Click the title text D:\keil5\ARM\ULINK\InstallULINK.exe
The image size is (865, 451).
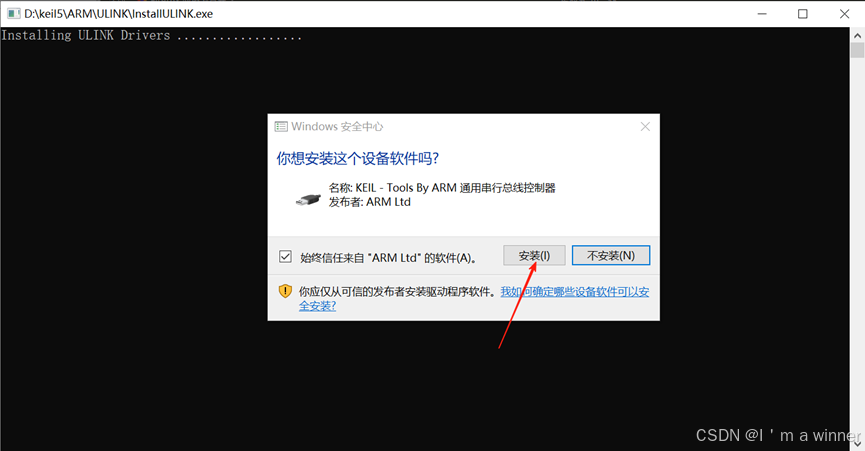[x=119, y=14]
